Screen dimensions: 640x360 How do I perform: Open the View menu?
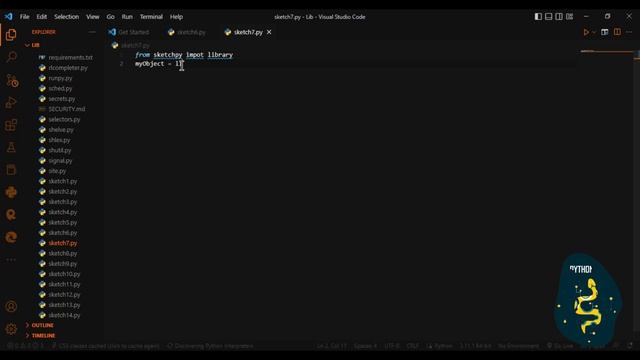click(93, 17)
